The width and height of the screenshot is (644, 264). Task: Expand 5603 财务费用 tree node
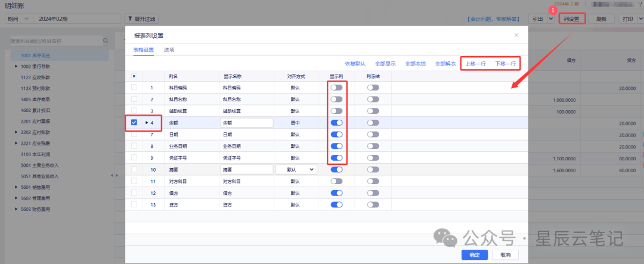[x=16, y=209]
